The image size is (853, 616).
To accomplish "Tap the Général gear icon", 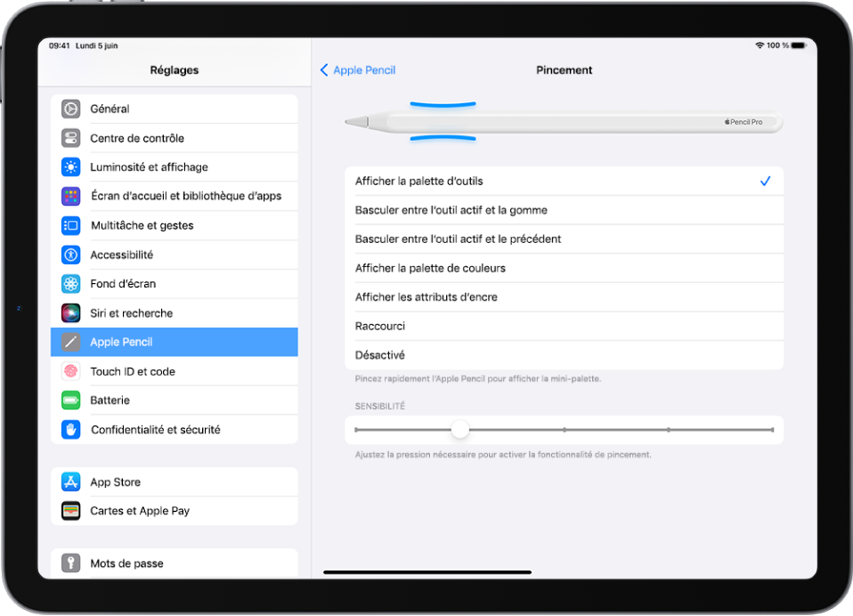I will pyautogui.click(x=70, y=109).
